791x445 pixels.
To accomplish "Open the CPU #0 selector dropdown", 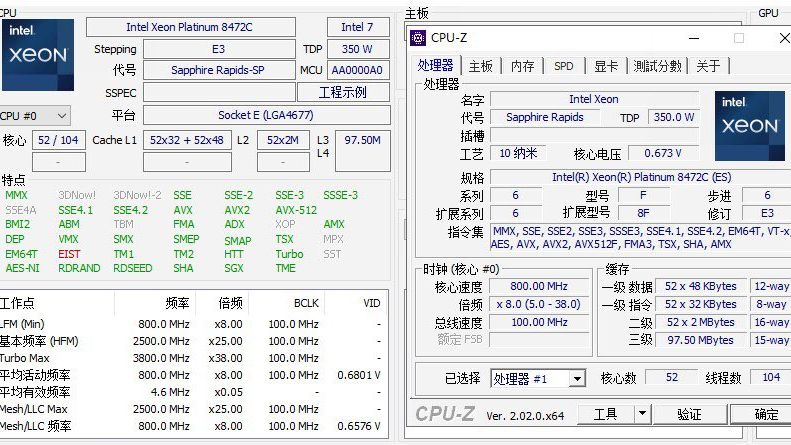I will click(x=34, y=116).
